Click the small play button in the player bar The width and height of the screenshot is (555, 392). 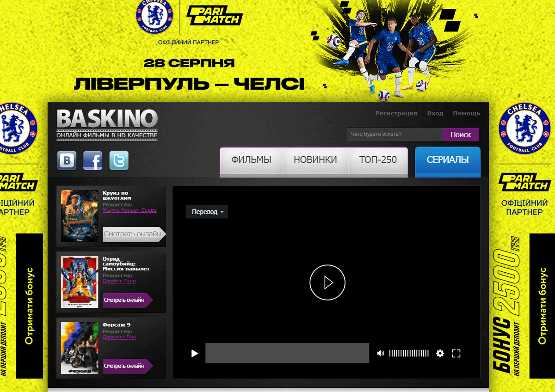[195, 353]
